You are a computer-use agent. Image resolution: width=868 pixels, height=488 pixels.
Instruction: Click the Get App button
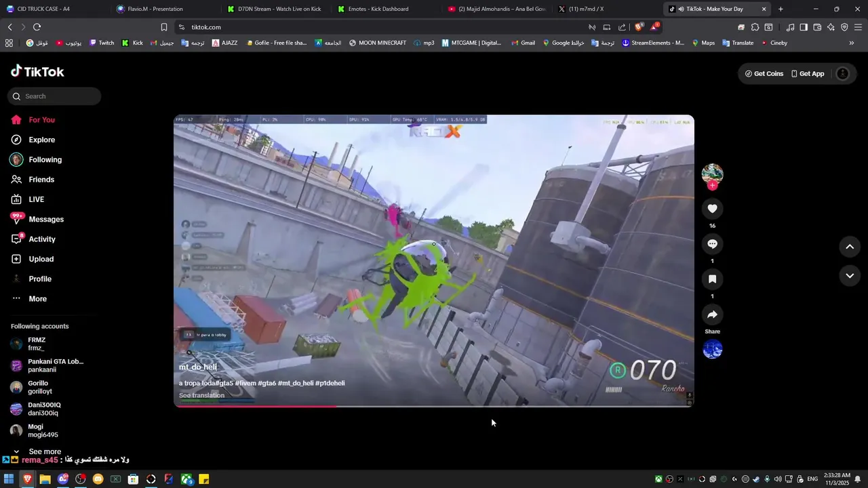coord(808,74)
